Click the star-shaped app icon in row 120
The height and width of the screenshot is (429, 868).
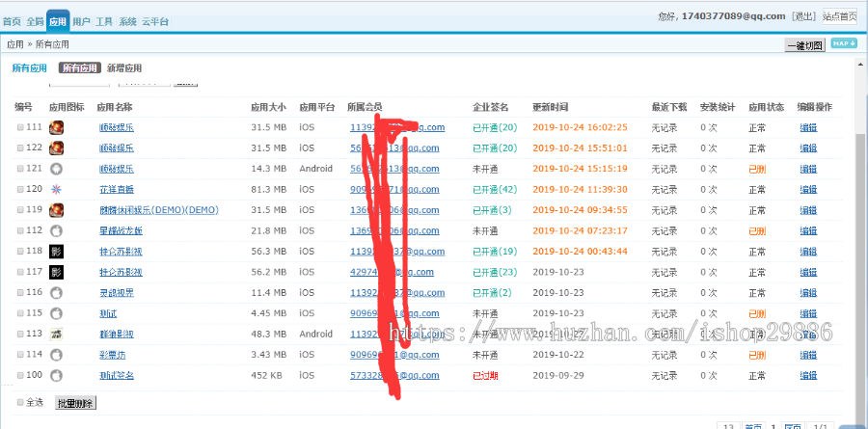point(57,190)
